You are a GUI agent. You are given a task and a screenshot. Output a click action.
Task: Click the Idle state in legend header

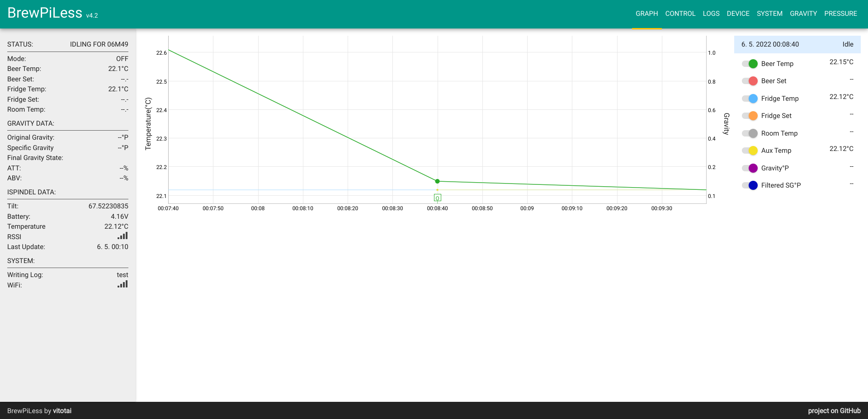tap(848, 44)
